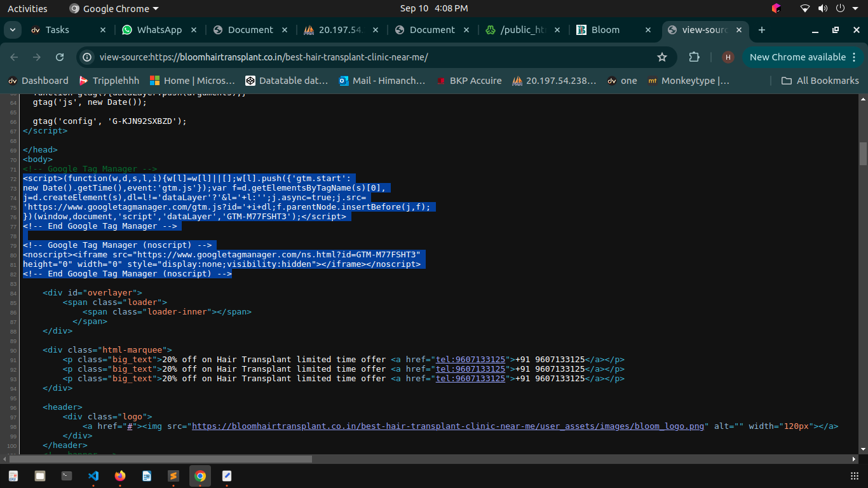Viewport: 868px width, 488px height.
Task: Open the Extensions puzzle icon
Action: [694, 57]
